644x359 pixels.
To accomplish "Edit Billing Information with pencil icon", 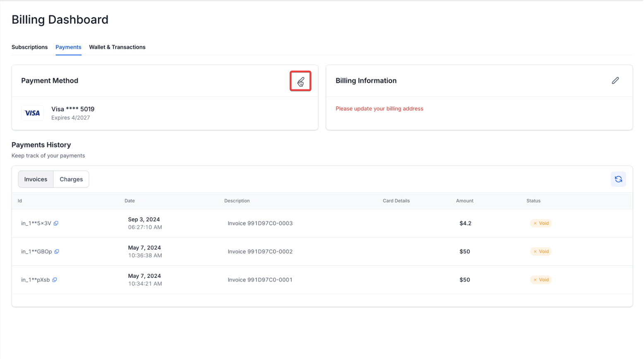I will click(615, 81).
